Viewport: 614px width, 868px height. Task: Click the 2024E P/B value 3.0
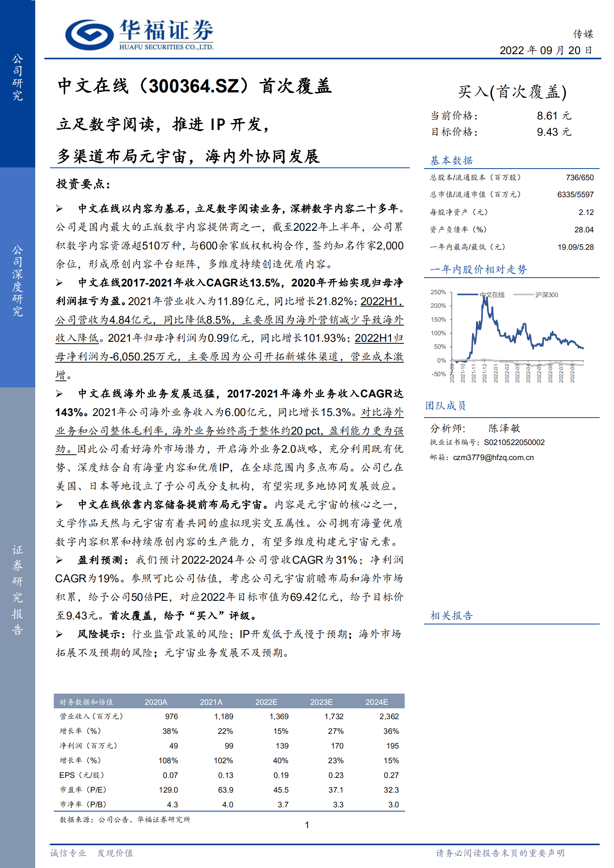[x=393, y=805]
